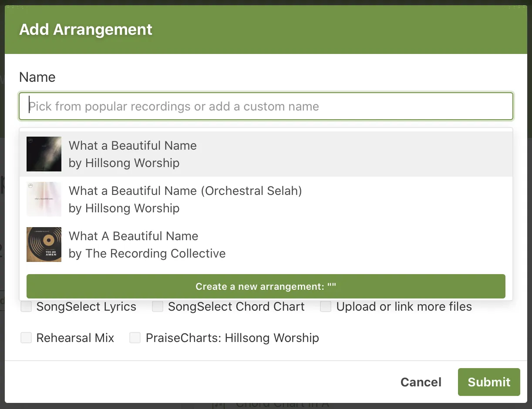The image size is (532, 409).
Task: Select What a Beautiful Name by Hillsong Worship
Action: tap(174, 154)
